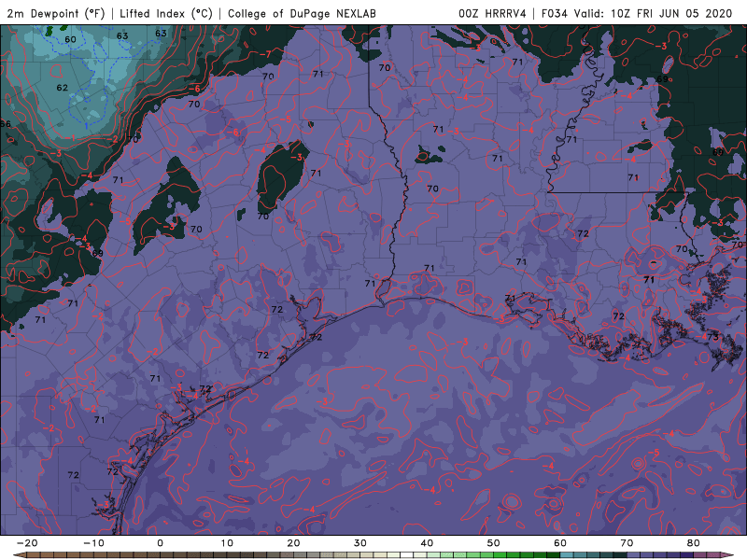
Task: Click the "-10" colorbar scale label
Action: pos(93,543)
